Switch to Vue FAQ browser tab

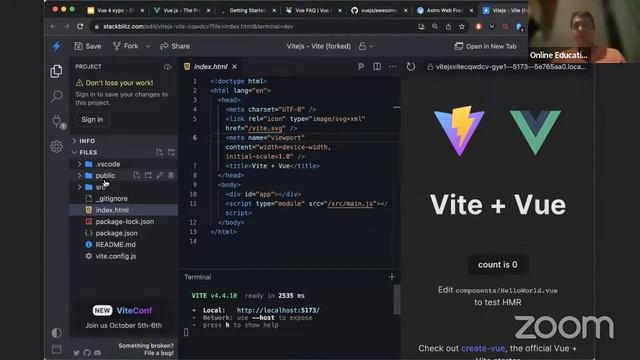coord(313,10)
